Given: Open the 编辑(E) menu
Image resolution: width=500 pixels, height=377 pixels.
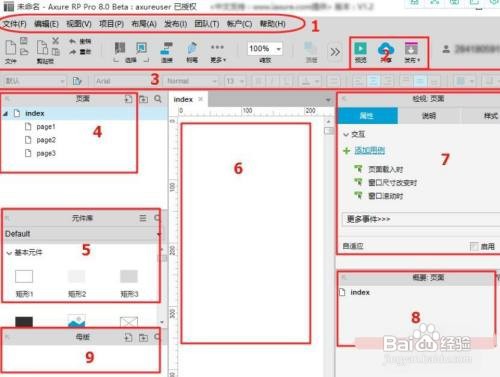Looking at the screenshot, I should point(46,24).
